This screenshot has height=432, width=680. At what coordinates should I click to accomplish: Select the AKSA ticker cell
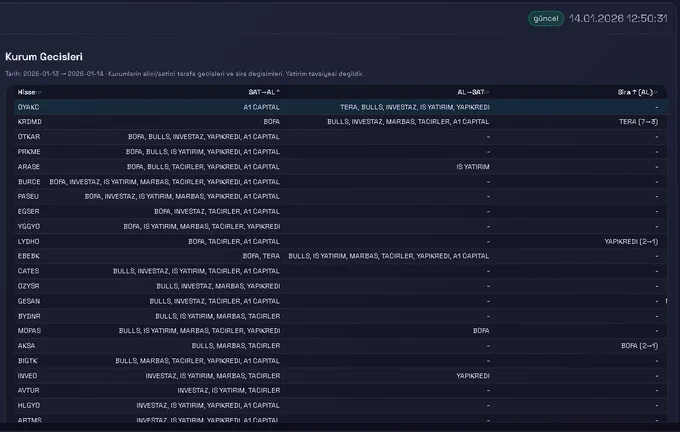coord(26,346)
